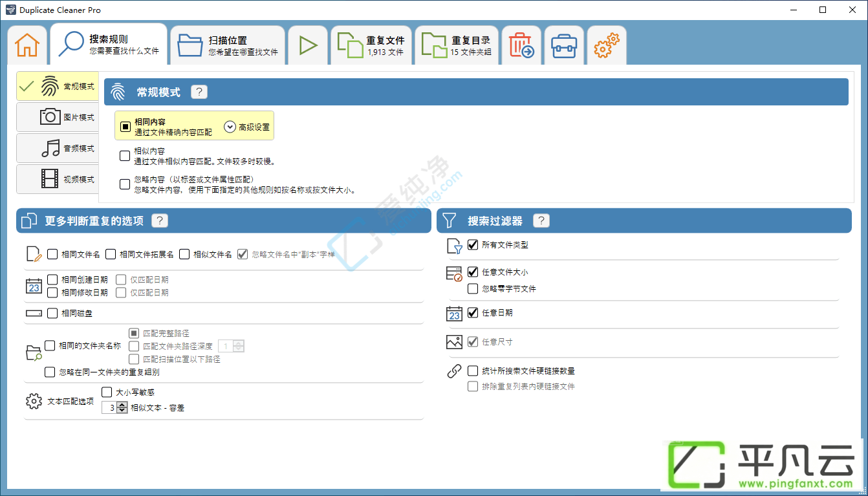The image size is (868, 496).
Task: Click the green folders icon of 重复目录
Action: coord(434,45)
